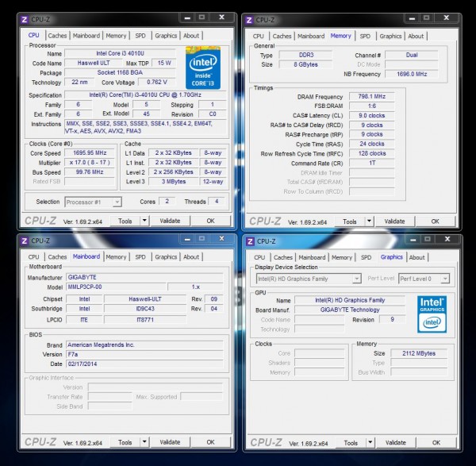Click the Southbridge value ID9C43
Screen dimensions: 476x466
pyautogui.click(x=145, y=309)
